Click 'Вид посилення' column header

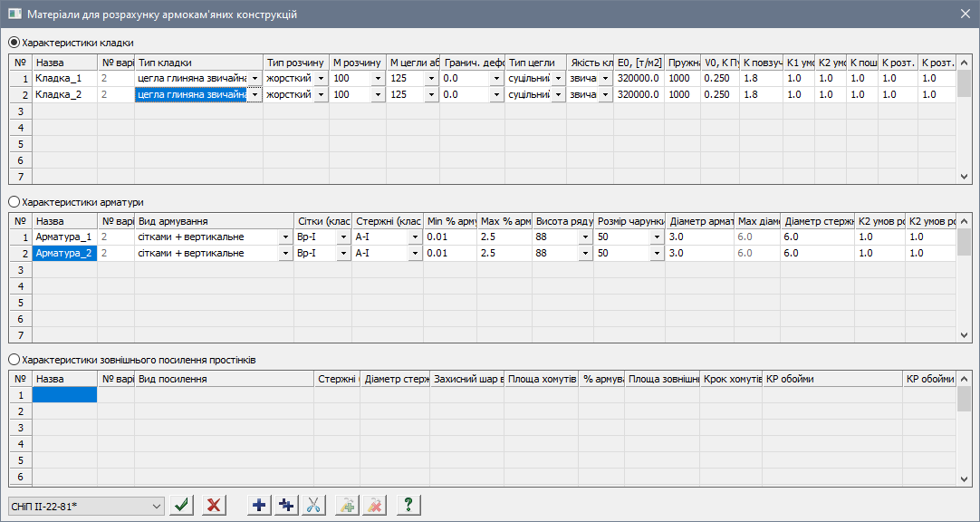pyautogui.click(x=223, y=379)
